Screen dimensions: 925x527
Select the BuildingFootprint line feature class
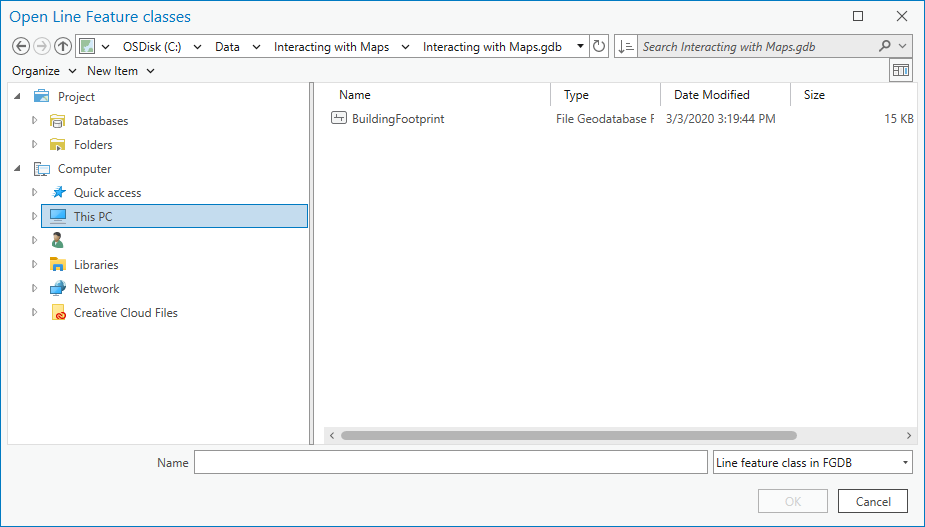(397, 119)
